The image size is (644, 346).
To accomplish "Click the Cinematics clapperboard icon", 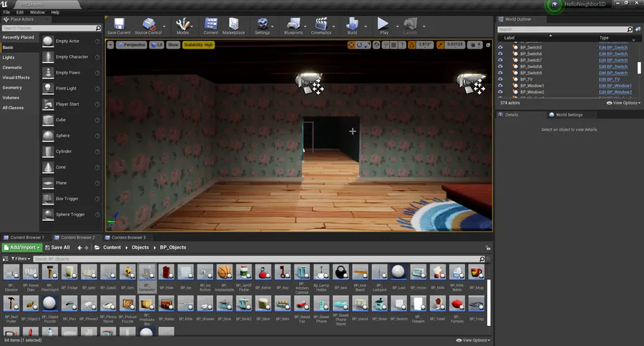I will (x=321, y=24).
